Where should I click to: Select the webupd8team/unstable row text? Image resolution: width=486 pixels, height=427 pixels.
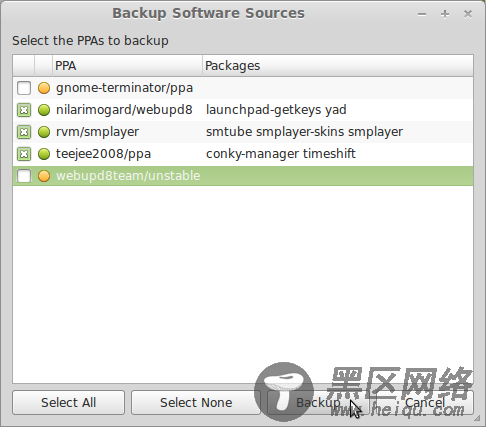(128, 176)
